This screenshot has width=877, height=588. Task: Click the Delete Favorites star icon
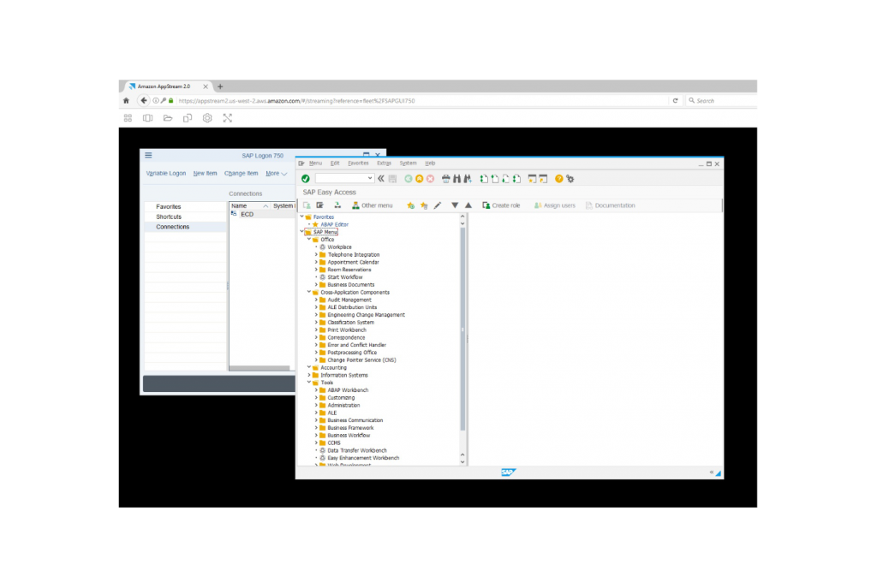[x=424, y=205]
